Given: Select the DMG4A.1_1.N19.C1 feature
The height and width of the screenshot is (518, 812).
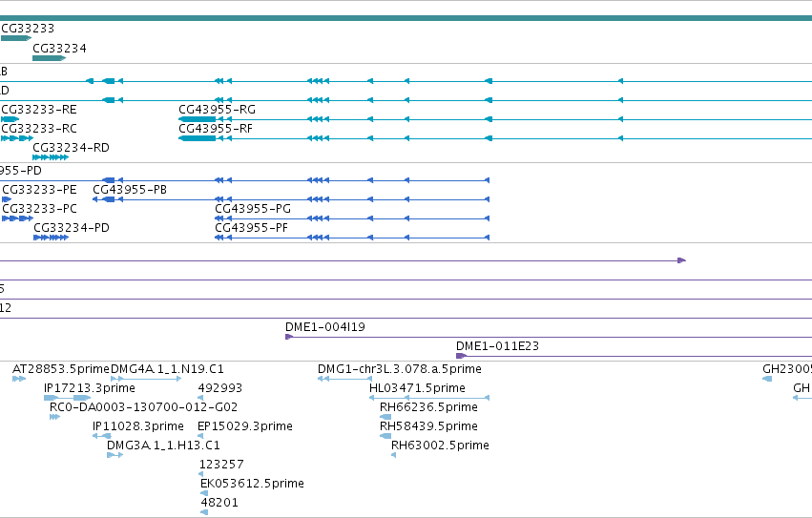Looking at the screenshot, I should coord(146,379).
